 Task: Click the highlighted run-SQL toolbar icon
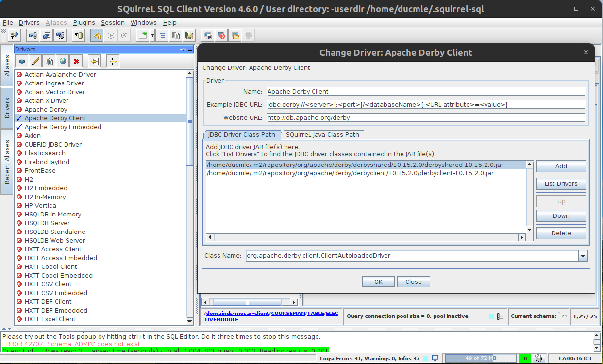[x=97, y=35]
